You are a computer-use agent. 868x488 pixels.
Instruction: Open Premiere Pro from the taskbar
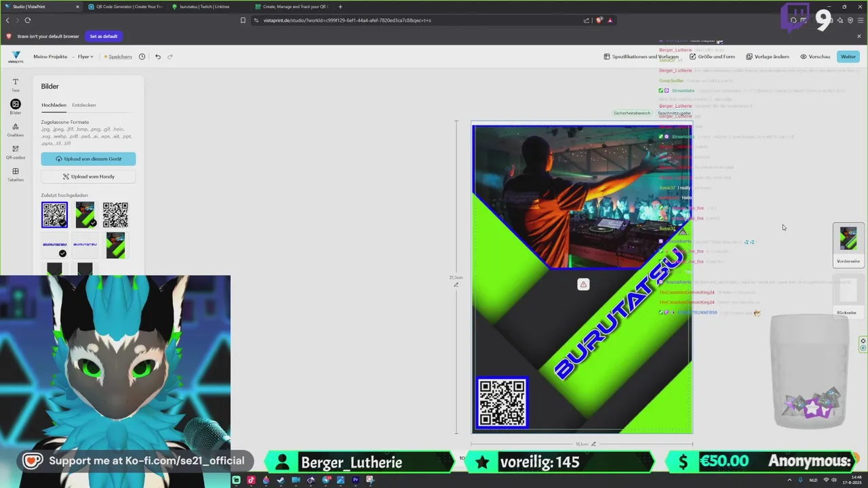point(355,480)
